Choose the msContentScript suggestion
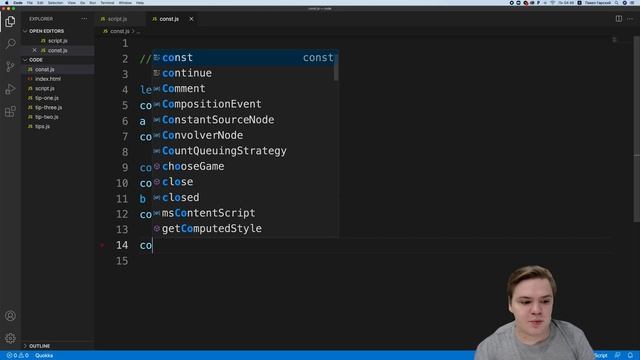 click(243, 213)
